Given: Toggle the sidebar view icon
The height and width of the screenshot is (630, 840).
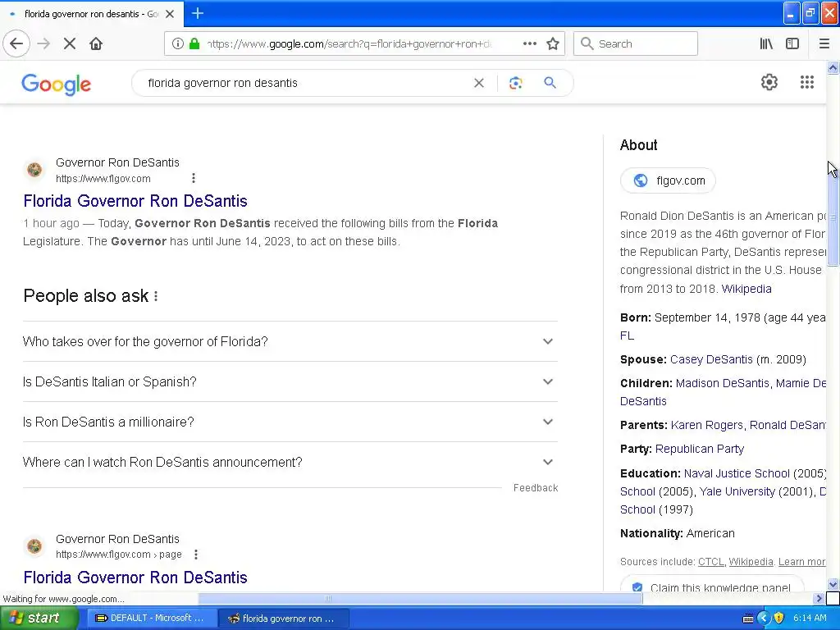Looking at the screenshot, I should tap(792, 44).
